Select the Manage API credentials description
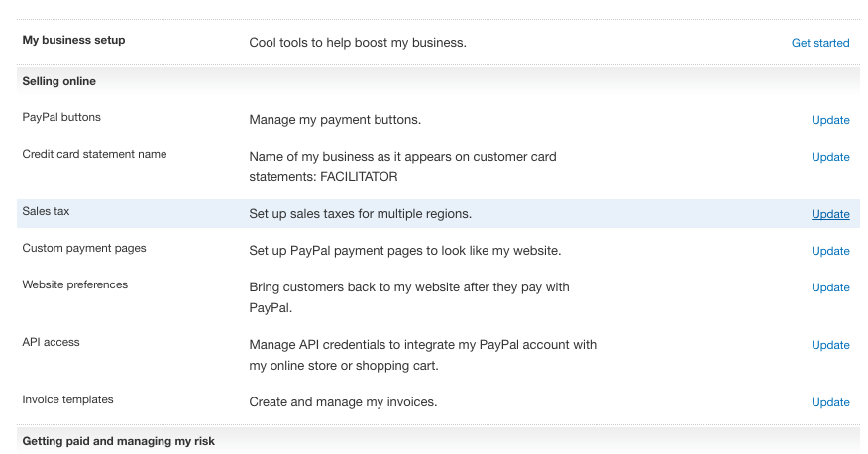 click(x=423, y=355)
